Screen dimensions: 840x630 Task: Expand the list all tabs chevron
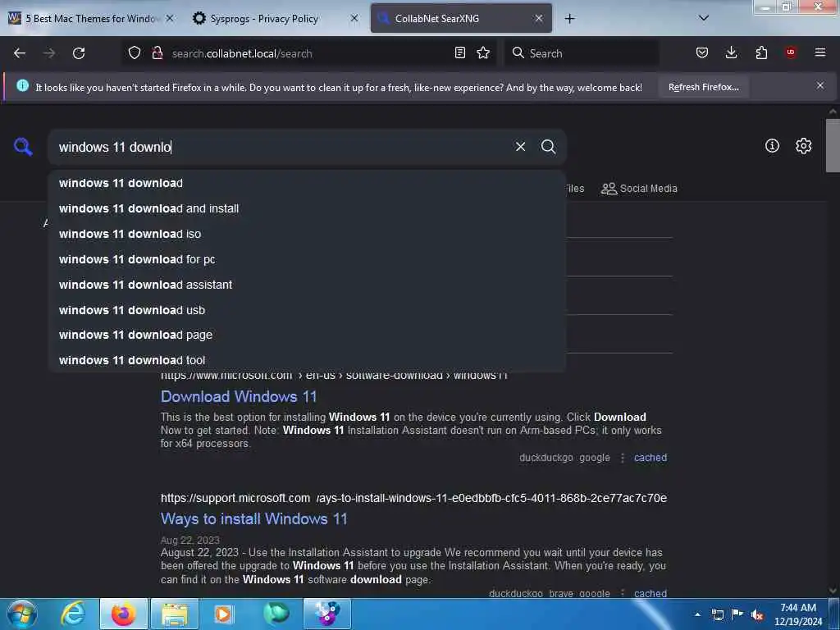pyautogui.click(x=704, y=18)
